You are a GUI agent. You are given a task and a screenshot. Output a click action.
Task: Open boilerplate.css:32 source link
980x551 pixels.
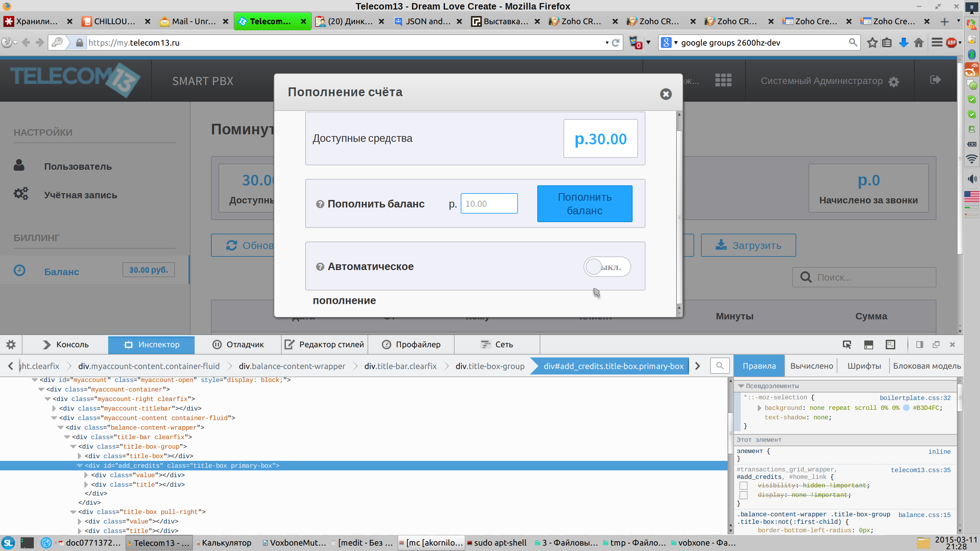click(915, 398)
